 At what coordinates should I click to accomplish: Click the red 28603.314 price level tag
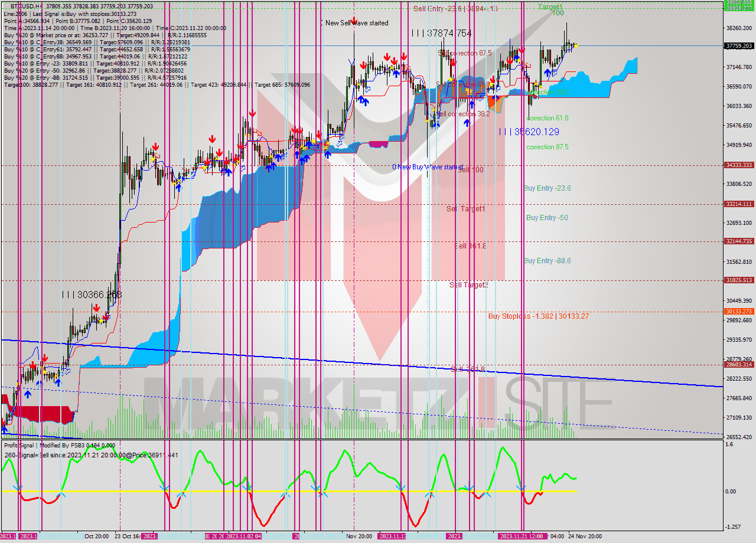pos(739,365)
